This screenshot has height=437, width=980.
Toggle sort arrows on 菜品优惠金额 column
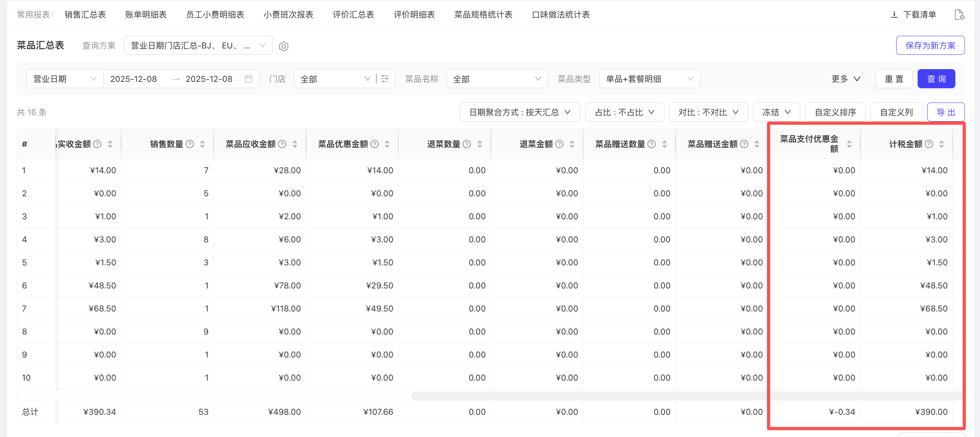[x=387, y=144]
